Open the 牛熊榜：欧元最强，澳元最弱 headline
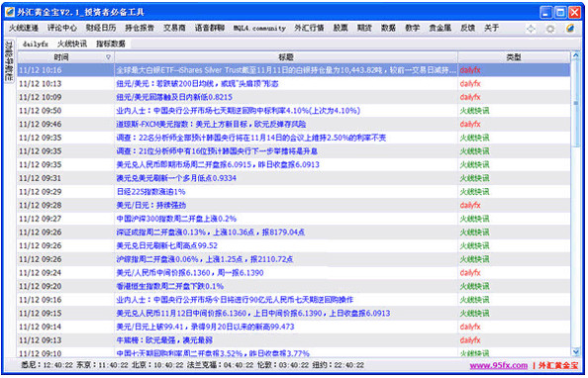 point(164,340)
